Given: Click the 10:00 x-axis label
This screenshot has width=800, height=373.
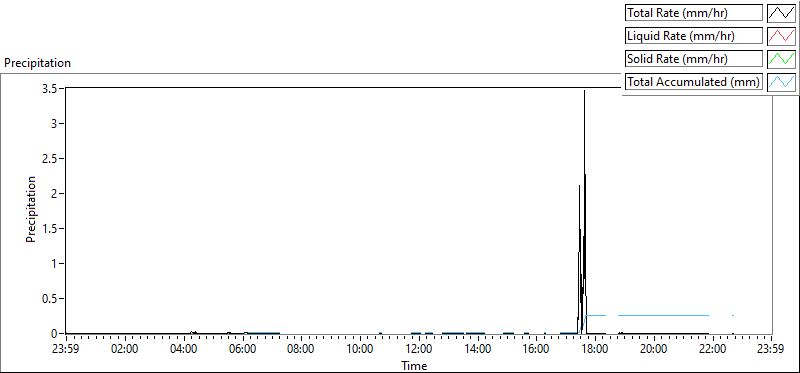Looking at the screenshot, I should [360, 350].
